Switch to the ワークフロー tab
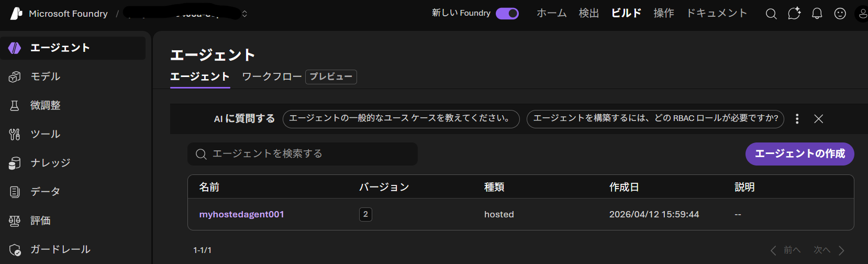The height and width of the screenshot is (264, 868). point(272,76)
